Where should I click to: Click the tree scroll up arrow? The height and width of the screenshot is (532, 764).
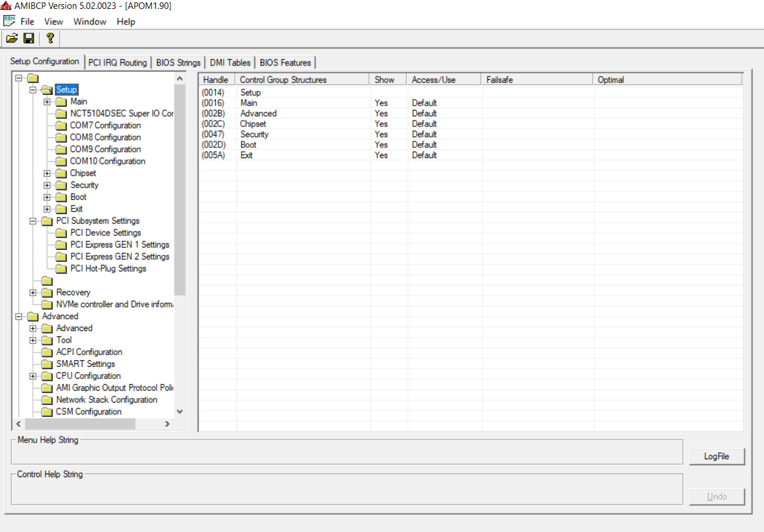point(180,78)
